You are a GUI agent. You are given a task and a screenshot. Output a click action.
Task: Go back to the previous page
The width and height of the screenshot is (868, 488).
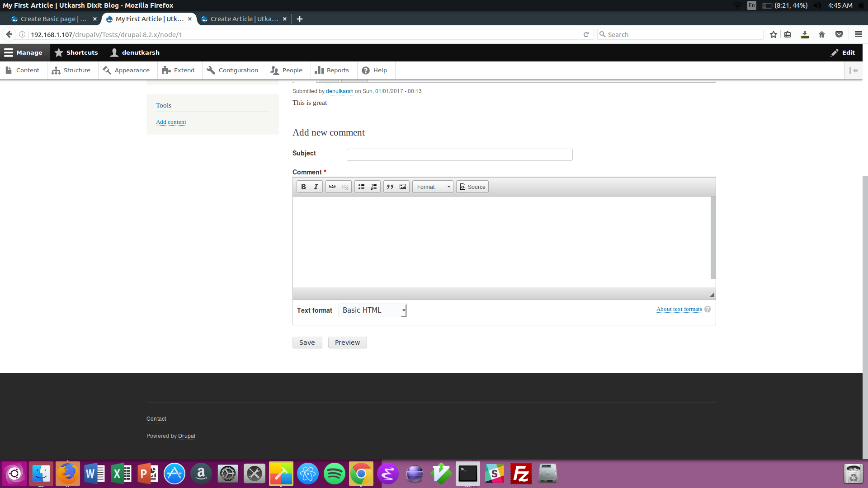tap(9, 34)
